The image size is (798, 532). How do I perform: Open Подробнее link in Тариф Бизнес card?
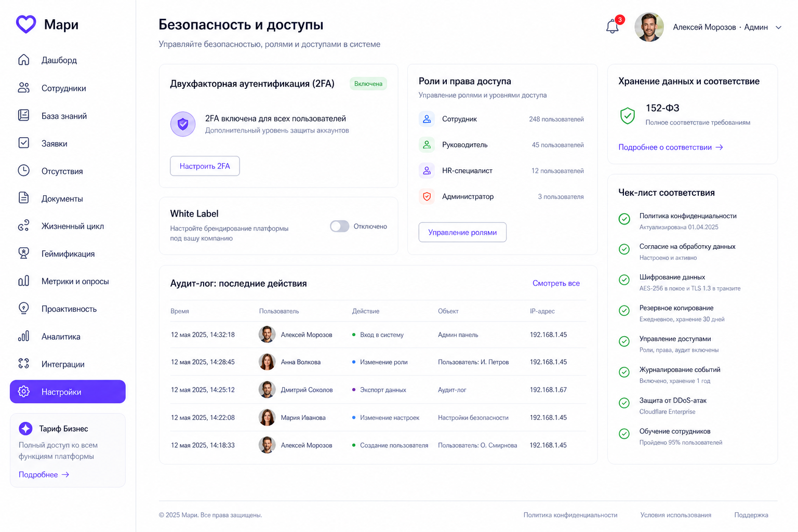click(44, 475)
